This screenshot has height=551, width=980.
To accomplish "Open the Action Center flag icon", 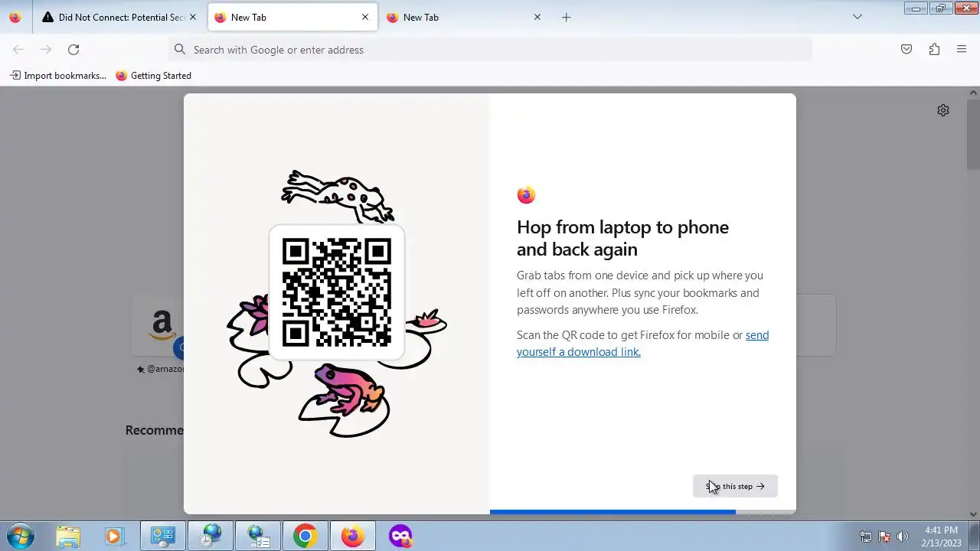I will tap(884, 536).
